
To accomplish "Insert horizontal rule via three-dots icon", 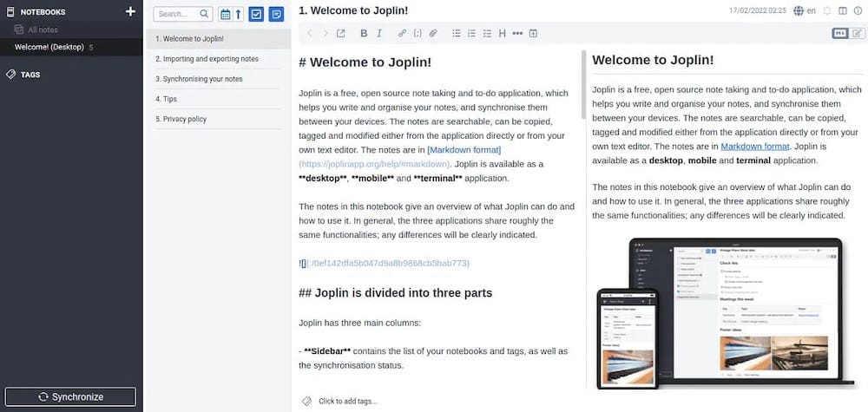I will [x=517, y=33].
